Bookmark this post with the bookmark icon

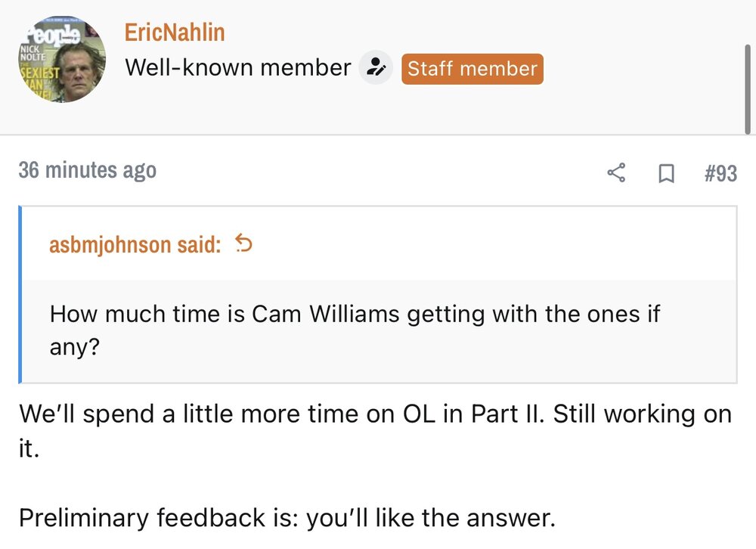pos(666,174)
